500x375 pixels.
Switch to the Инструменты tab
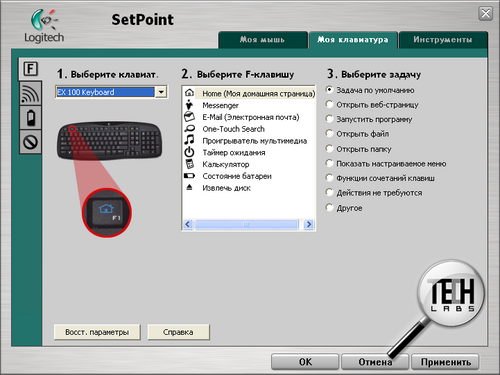[x=443, y=40]
